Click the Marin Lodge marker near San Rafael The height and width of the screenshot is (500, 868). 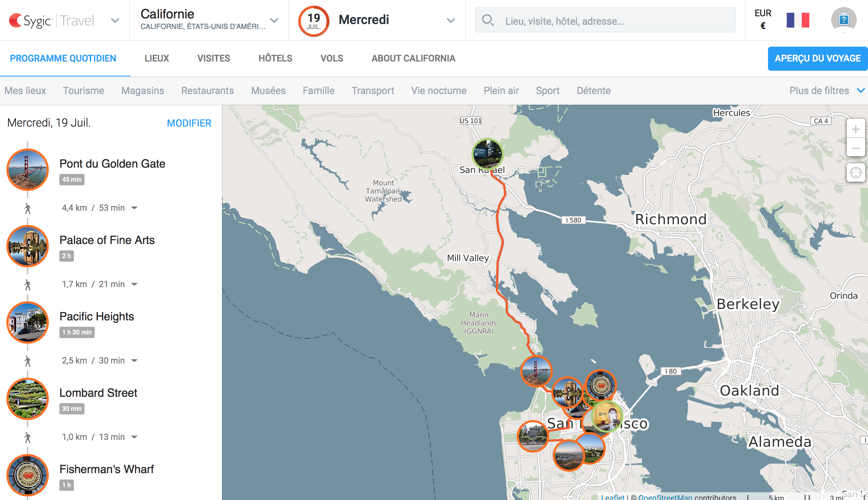tap(488, 154)
